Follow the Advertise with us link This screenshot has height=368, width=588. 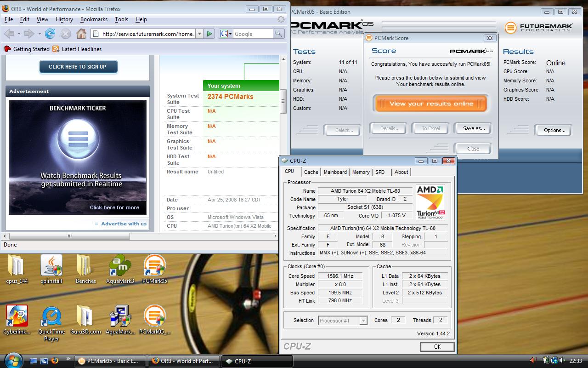[124, 224]
